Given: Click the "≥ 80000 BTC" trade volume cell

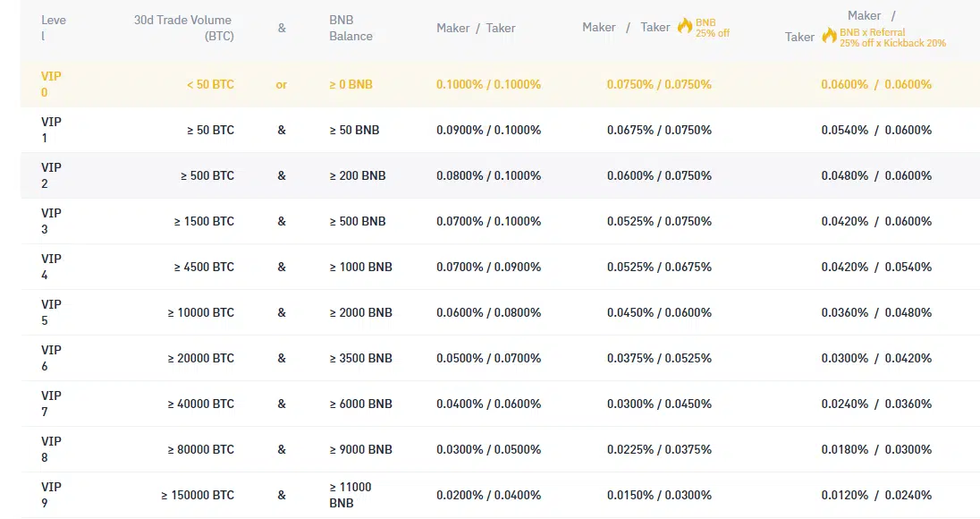Looking at the screenshot, I should (200, 449).
